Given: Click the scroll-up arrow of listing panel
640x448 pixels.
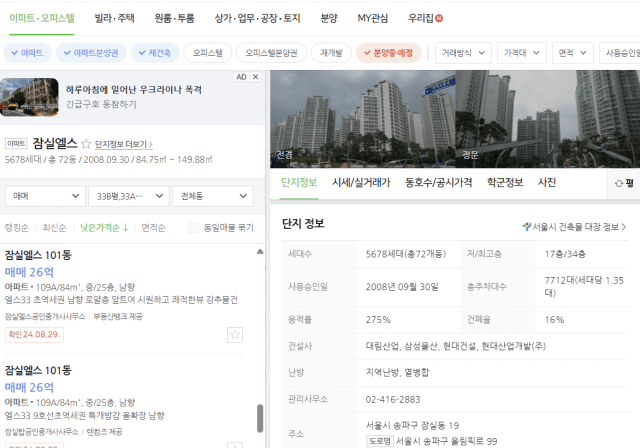Looking at the screenshot, I should (x=260, y=251).
